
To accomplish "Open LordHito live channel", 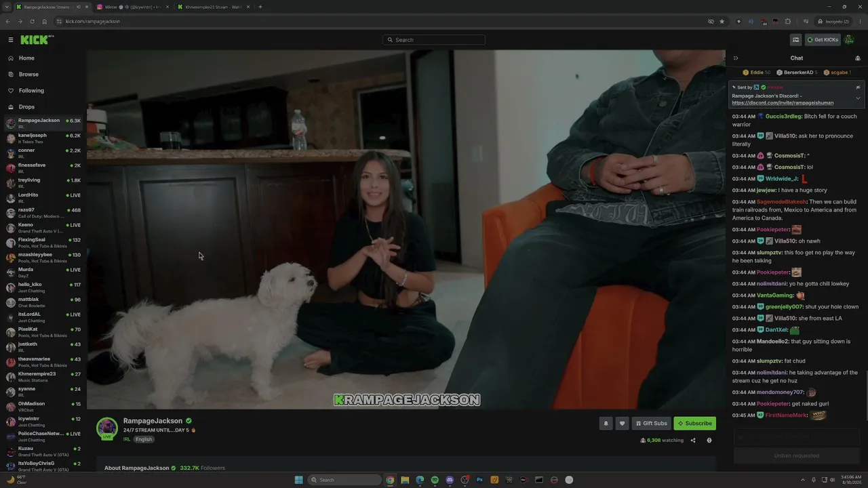I will pyautogui.click(x=43, y=198).
